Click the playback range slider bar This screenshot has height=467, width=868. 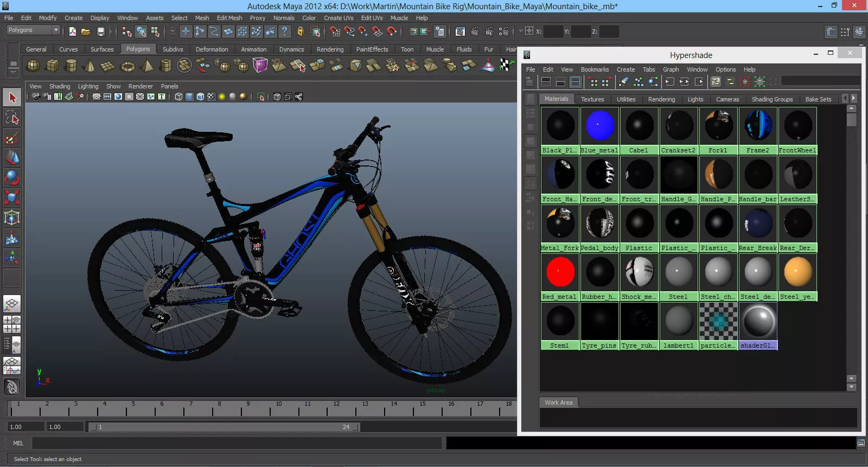click(x=224, y=427)
